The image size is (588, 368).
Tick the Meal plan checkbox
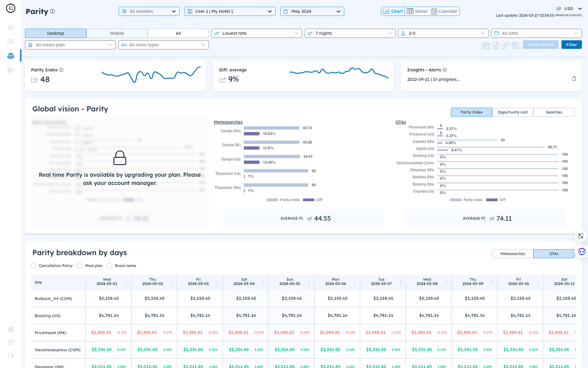[80, 266]
